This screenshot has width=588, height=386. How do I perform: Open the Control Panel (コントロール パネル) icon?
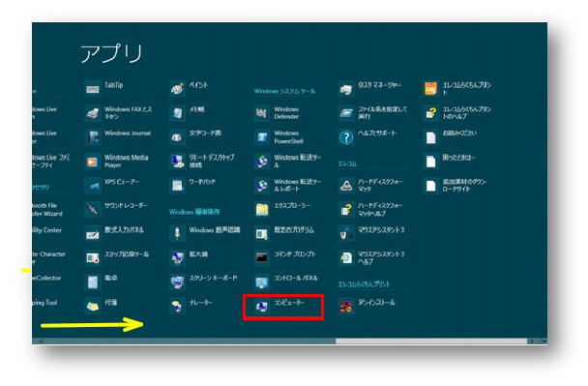click(x=262, y=282)
